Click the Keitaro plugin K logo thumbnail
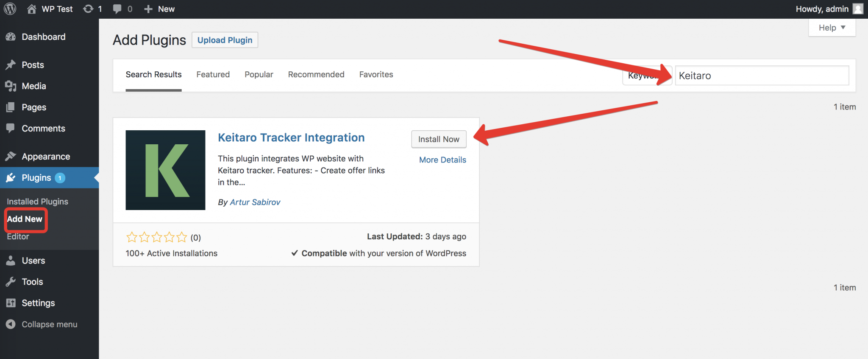This screenshot has width=868, height=359. click(x=165, y=170)
